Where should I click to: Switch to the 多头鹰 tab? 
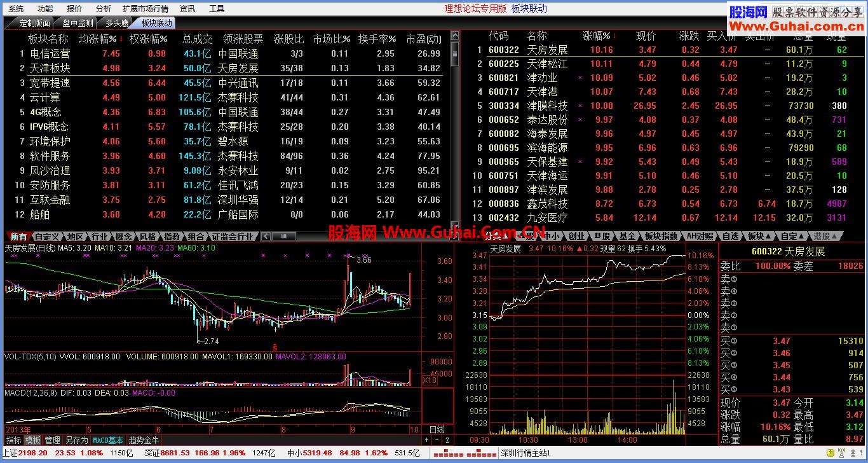tap(117, 23)
